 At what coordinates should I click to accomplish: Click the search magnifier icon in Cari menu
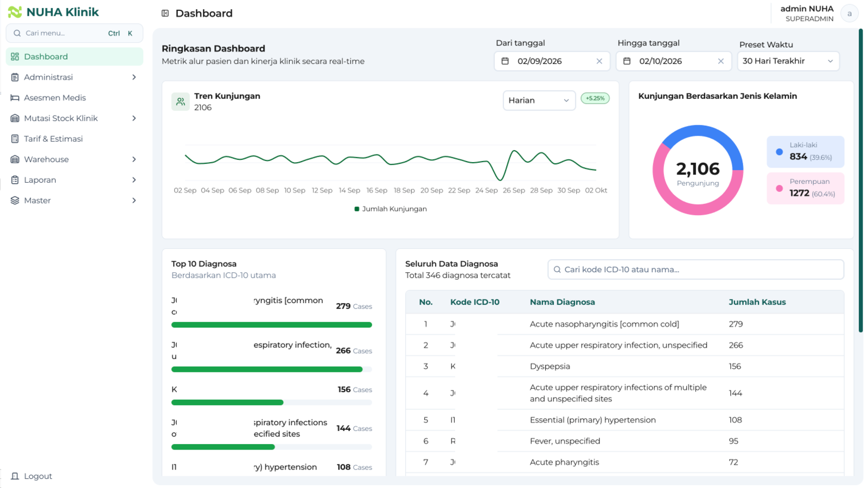[x=17, y=33]
